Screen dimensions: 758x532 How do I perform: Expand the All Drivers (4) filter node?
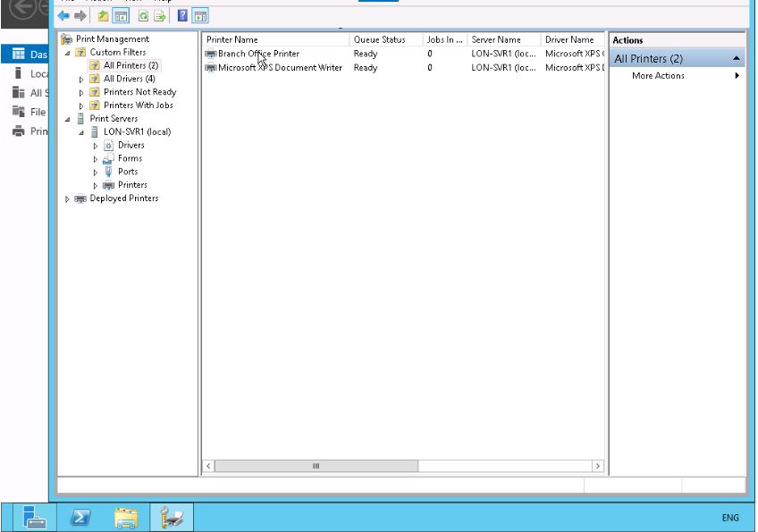pos(81,80)
